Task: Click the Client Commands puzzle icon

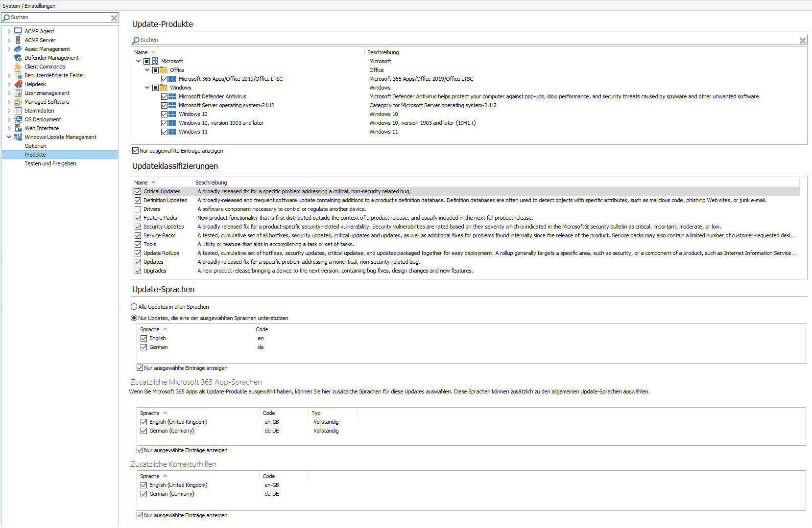Action: (x=18, y=67)
